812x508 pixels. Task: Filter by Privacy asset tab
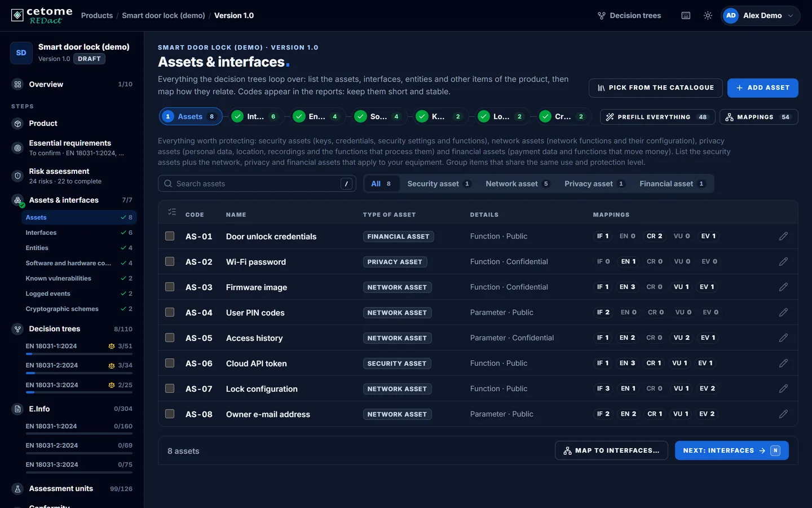[594, 184]
